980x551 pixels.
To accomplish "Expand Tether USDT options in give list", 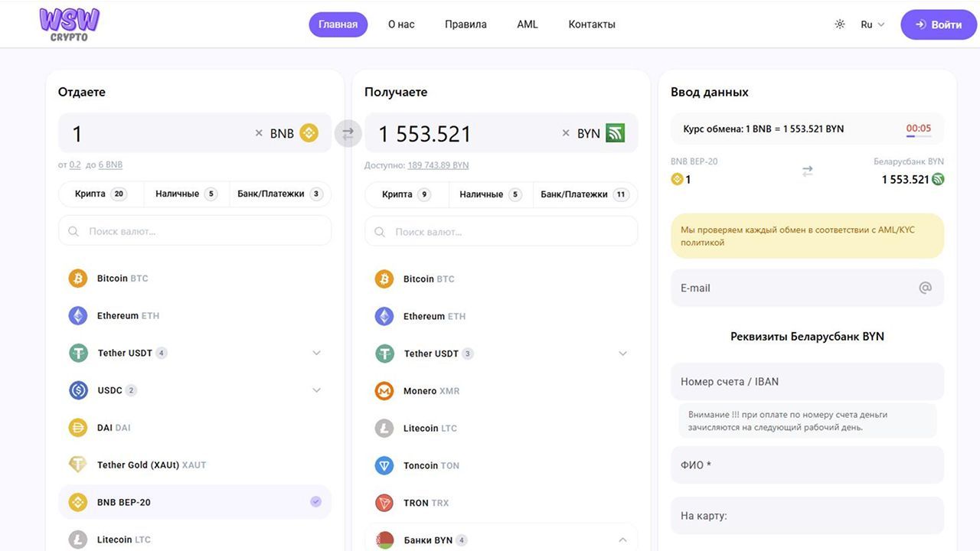I will pos(316,353).
